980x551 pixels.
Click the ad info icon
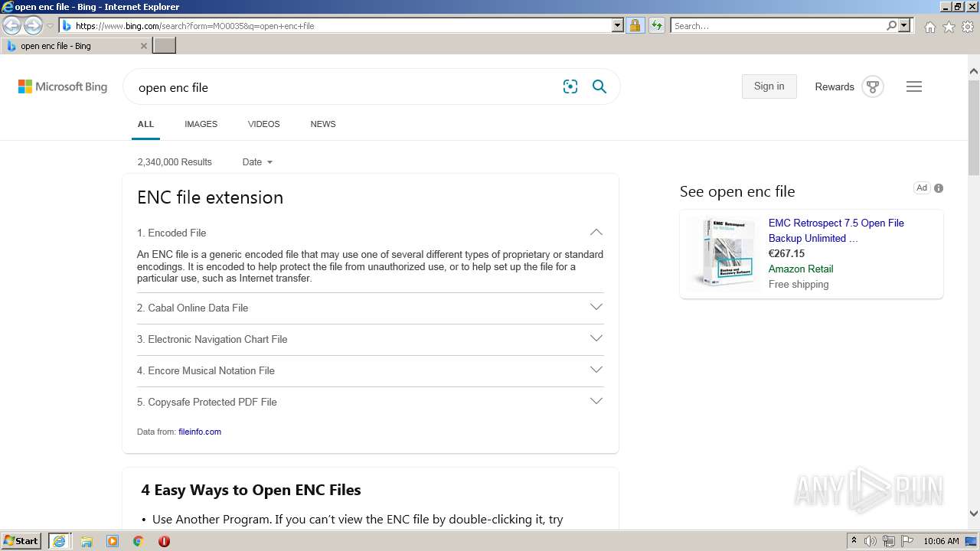[x=939, y=188]
